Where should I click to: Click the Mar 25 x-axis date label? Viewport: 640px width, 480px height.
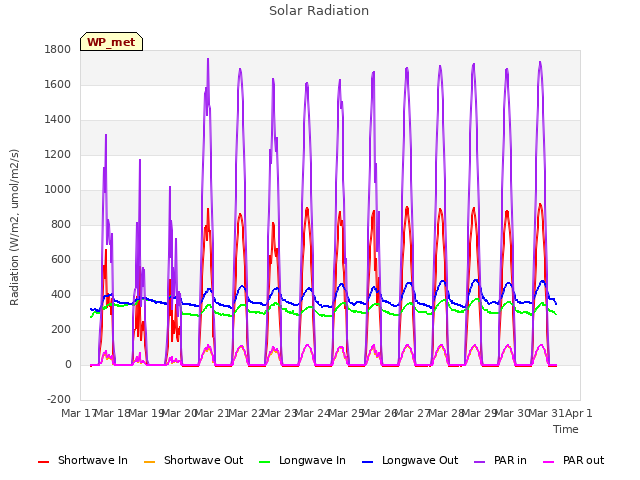(x=346, y=413)
